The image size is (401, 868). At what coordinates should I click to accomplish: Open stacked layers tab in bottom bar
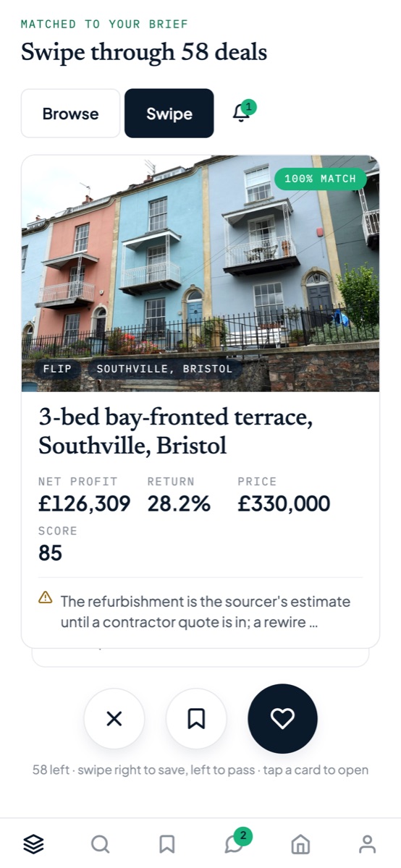tap(33, 843)
